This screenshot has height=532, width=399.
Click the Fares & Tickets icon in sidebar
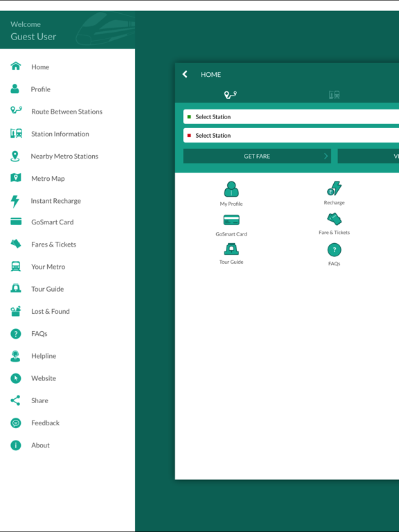coord(16,244)
